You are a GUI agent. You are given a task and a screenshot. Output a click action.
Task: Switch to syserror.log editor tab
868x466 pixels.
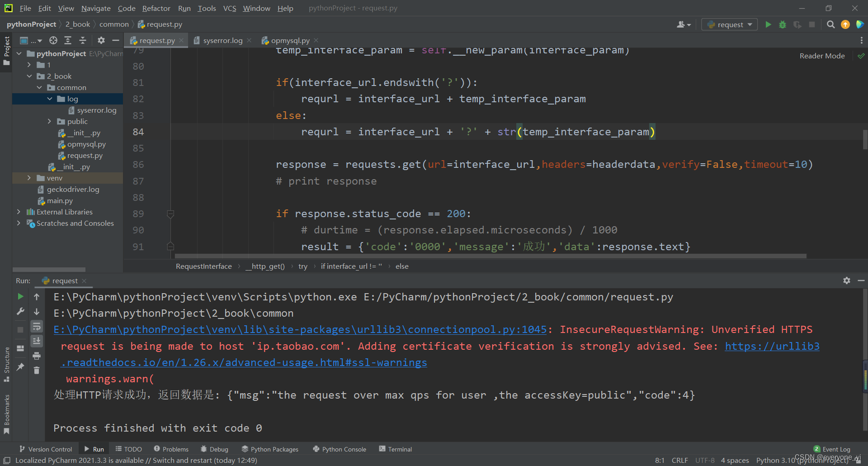pyautogui.click(x=222, y=40)
